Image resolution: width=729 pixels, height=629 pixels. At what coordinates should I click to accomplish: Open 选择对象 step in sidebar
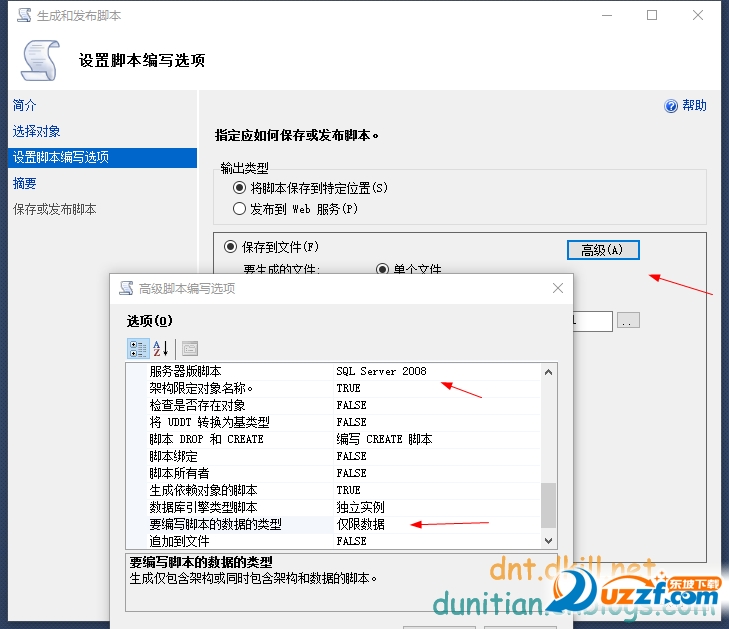tap(37, 131)
